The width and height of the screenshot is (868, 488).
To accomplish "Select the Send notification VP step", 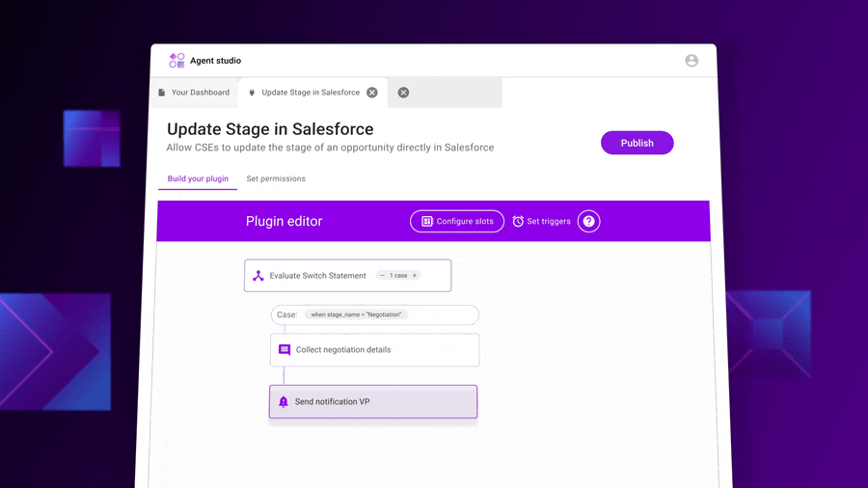I will 373,402.
